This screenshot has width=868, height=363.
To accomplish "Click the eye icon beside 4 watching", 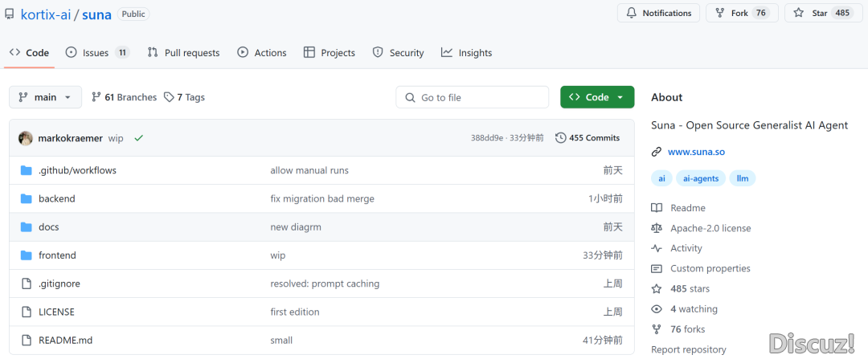I will point(657,308).
